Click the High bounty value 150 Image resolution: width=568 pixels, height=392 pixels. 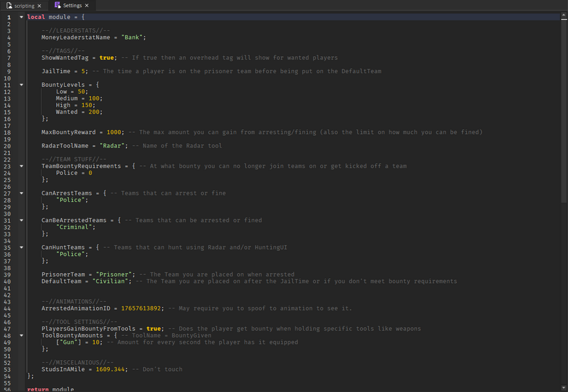coord(86,105)
